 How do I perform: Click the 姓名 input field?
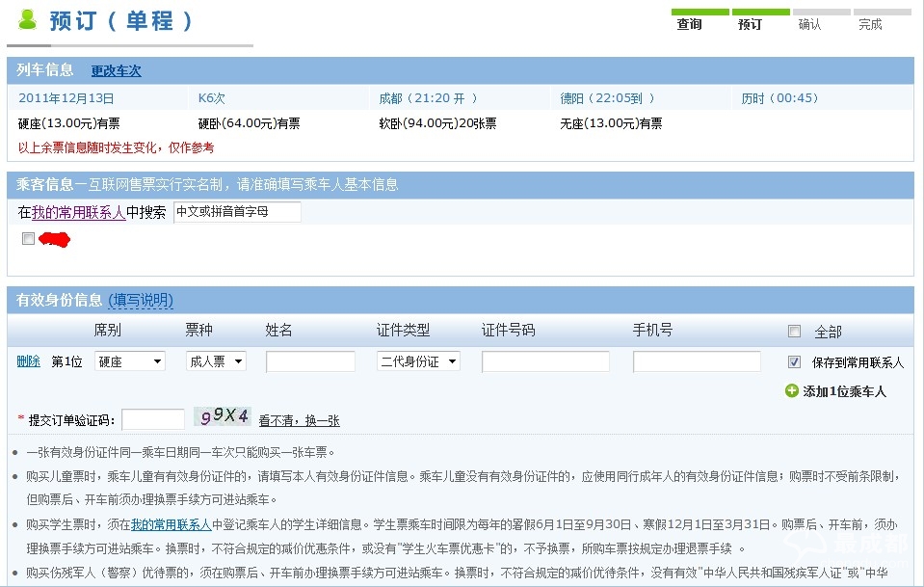pyautogui.click(x=310, y=361)
